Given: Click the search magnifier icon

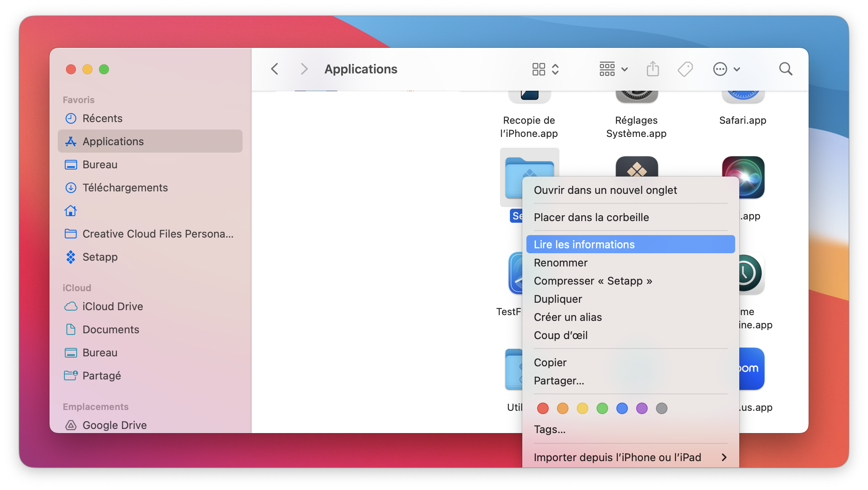Looking at the screenshot, I should (785, 69).
